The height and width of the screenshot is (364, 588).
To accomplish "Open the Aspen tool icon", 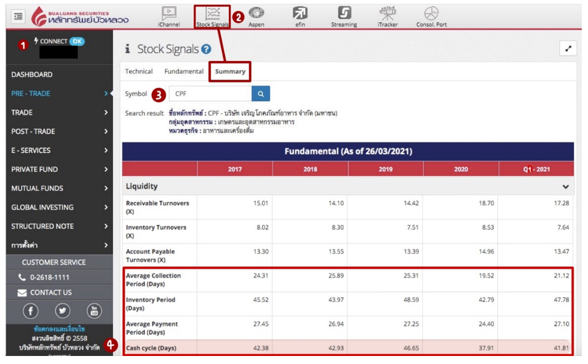I will 256,16.
